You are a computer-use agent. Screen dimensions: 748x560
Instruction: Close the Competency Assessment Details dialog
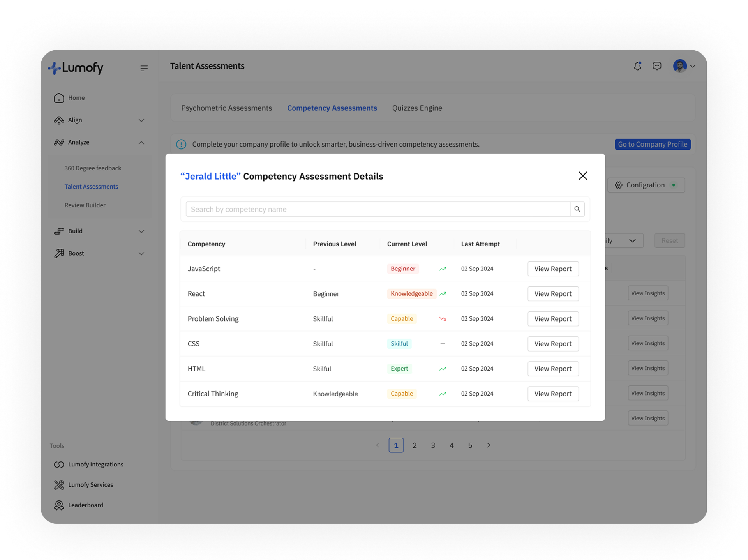pyautogui.click(x=583, y=176)
